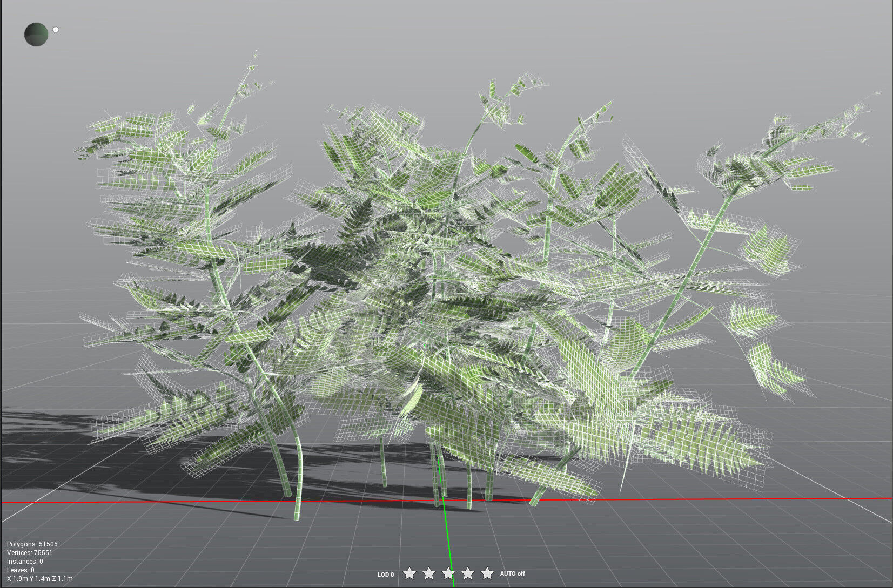Viewport: 893px width, 588px height.
Task: Click the Leaves: 0 statistic
Action: point(21,570)
